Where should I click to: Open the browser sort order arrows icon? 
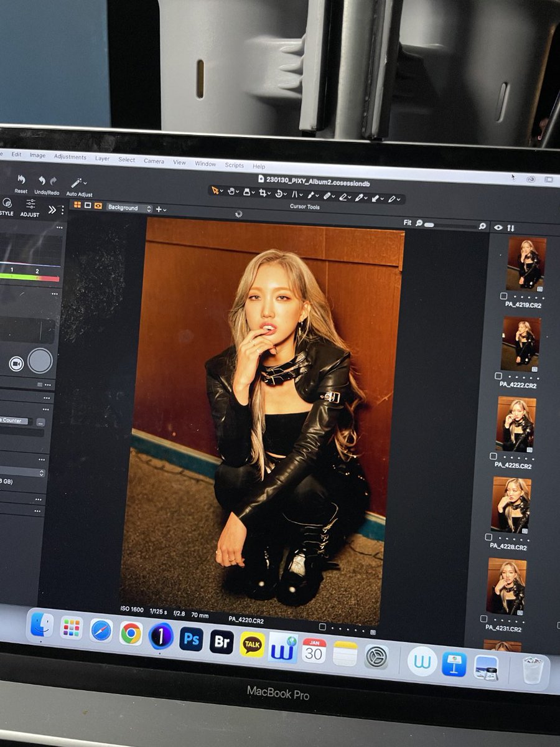coord(511,228)
